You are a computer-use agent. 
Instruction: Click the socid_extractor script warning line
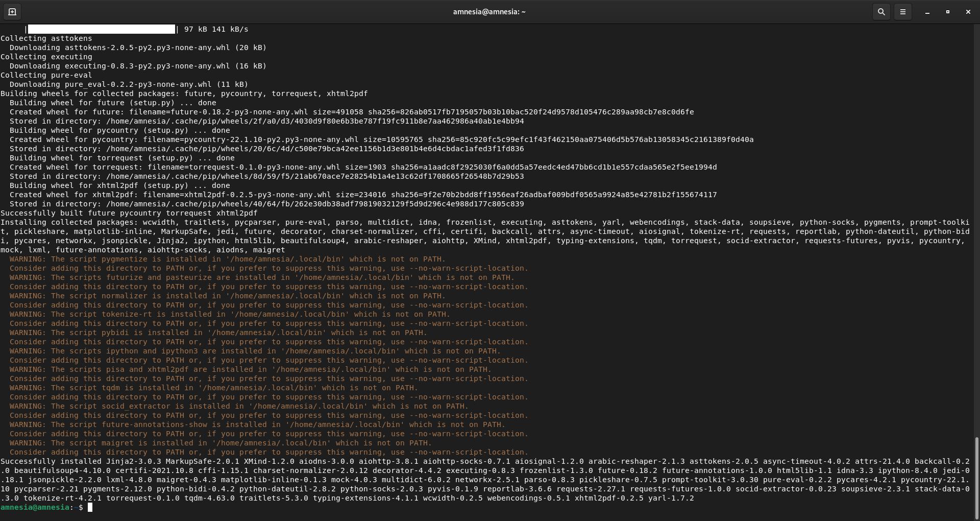(239, 406)
